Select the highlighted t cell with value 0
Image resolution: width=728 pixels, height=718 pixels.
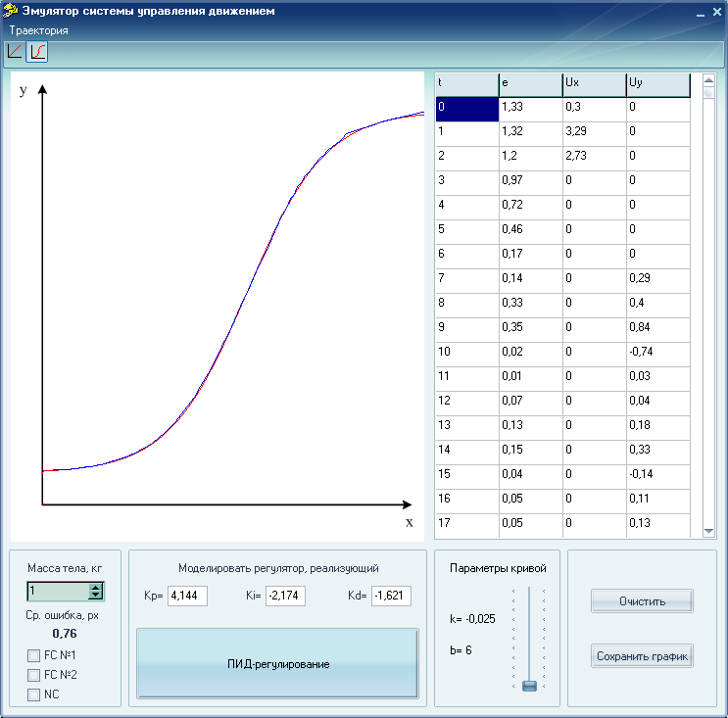point(467,110)
